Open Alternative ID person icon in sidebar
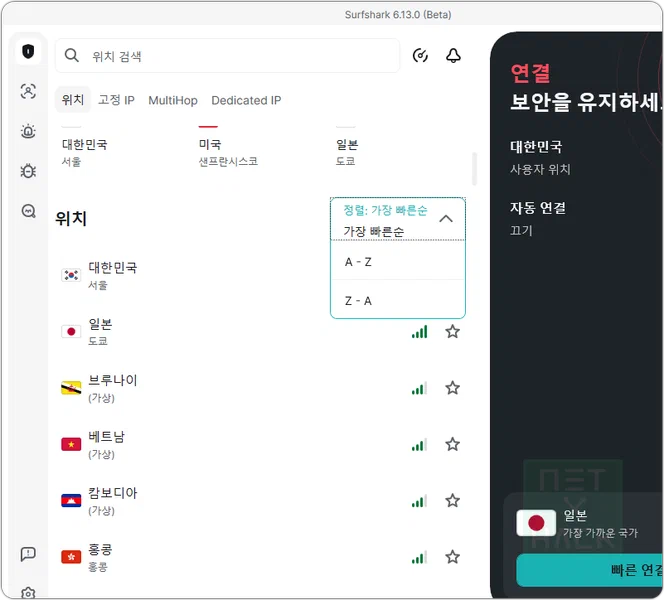The image size is (664, 600). point(28,91)
